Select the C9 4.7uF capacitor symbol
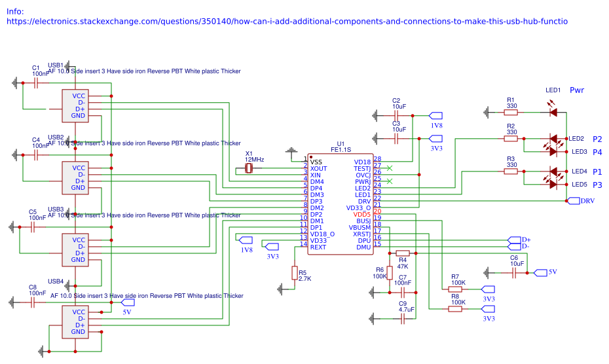Image resolution: width=609 pixels, height=364 pixels. pos(403,319)
